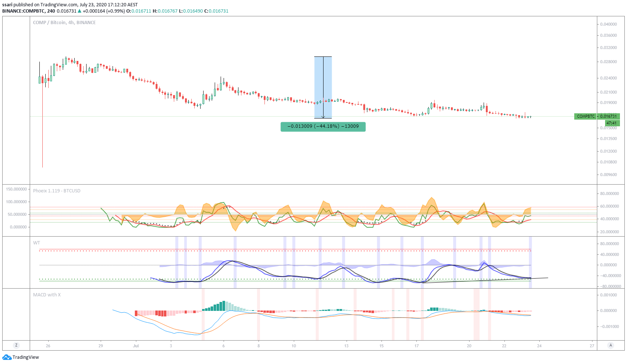The image size is (627, 364).
Task: Click the 20 date label on time axis
Action: coord(469,346)
